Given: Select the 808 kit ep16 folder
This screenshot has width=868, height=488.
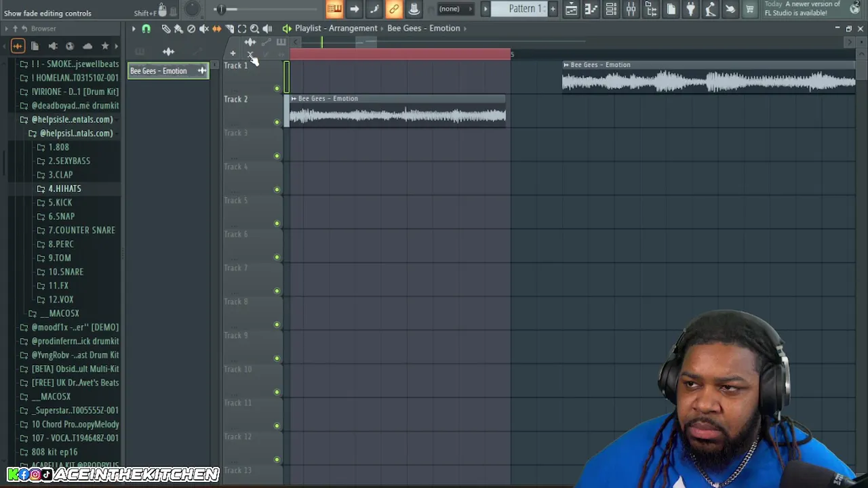Looking at the screenshot, I should point(48,452).
